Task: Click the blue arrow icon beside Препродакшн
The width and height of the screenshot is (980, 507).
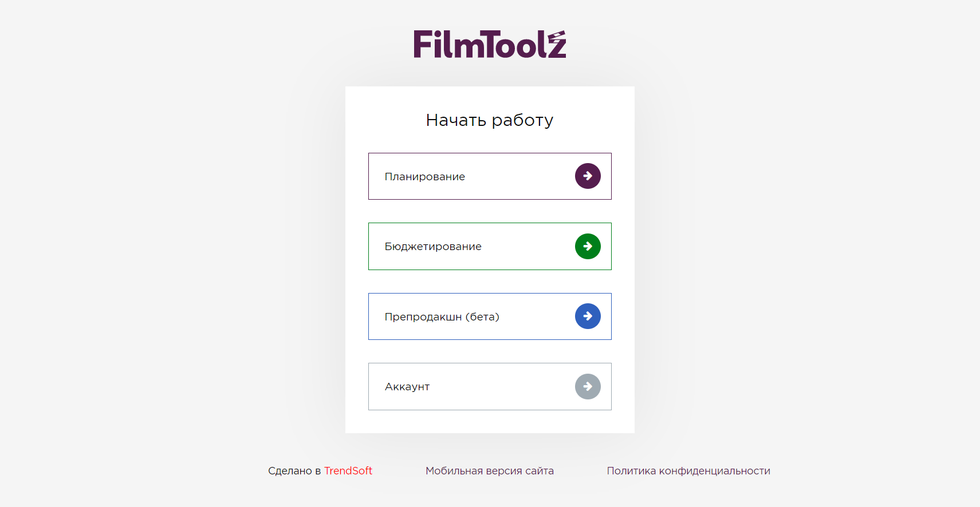Action: click(588, 316)
